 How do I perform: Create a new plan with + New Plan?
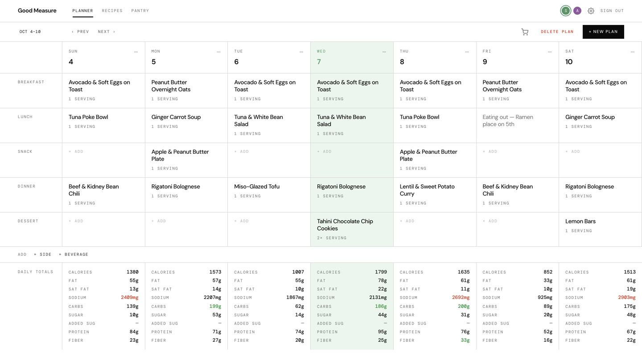(603, 32)
